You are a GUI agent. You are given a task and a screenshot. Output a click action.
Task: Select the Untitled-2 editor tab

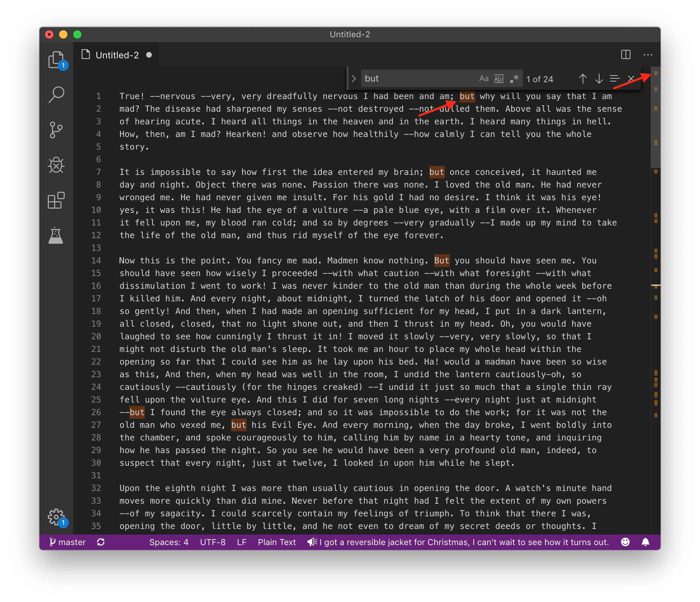pos(116,55)
